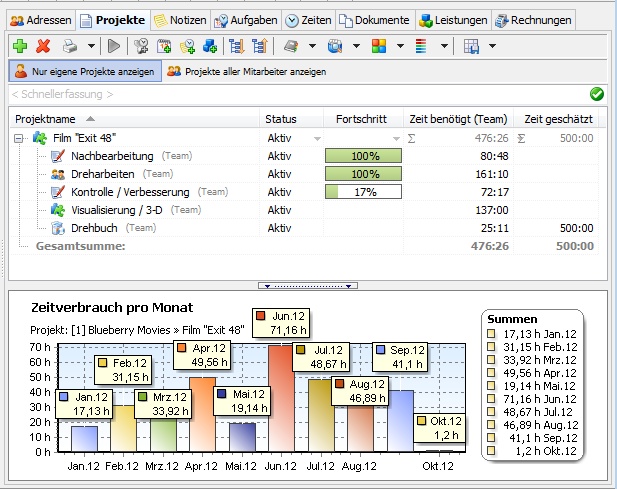Viewport: 617px width, 489px height.
Task: Click the green plus add project icon
Action: coord(20,46)
